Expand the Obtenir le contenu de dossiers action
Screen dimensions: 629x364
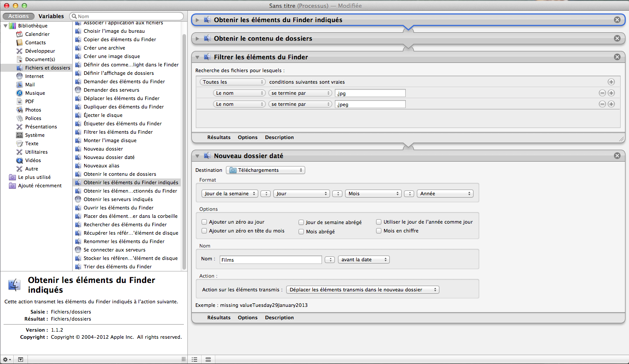pyautogui.click(x=197, y=39)
